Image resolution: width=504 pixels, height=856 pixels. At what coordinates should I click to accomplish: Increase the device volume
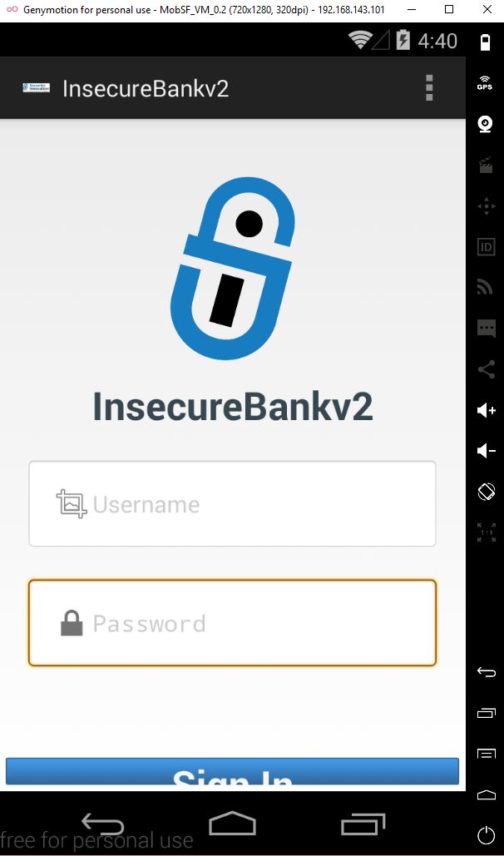coord(486,410)
